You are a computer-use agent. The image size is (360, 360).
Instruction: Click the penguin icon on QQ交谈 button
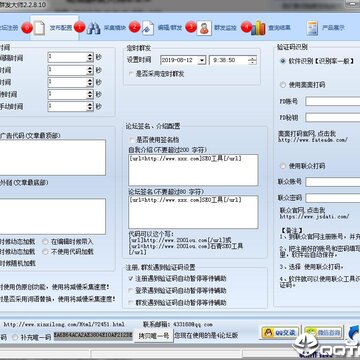coord(268,332)
